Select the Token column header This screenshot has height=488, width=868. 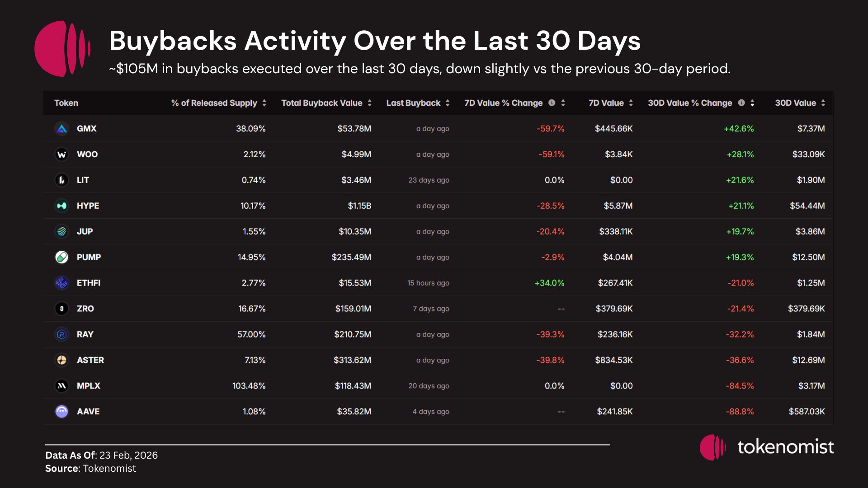66,103
